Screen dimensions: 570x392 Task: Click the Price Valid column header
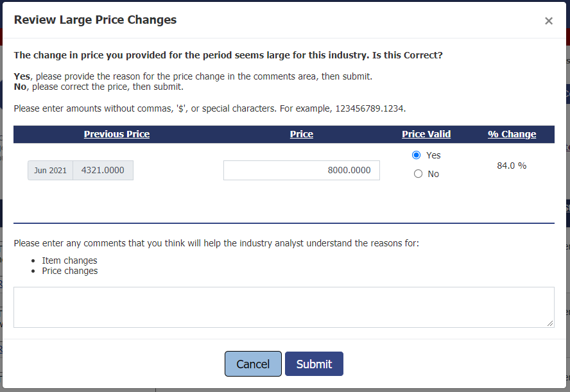pyautogui.click(x=426, y=134)
